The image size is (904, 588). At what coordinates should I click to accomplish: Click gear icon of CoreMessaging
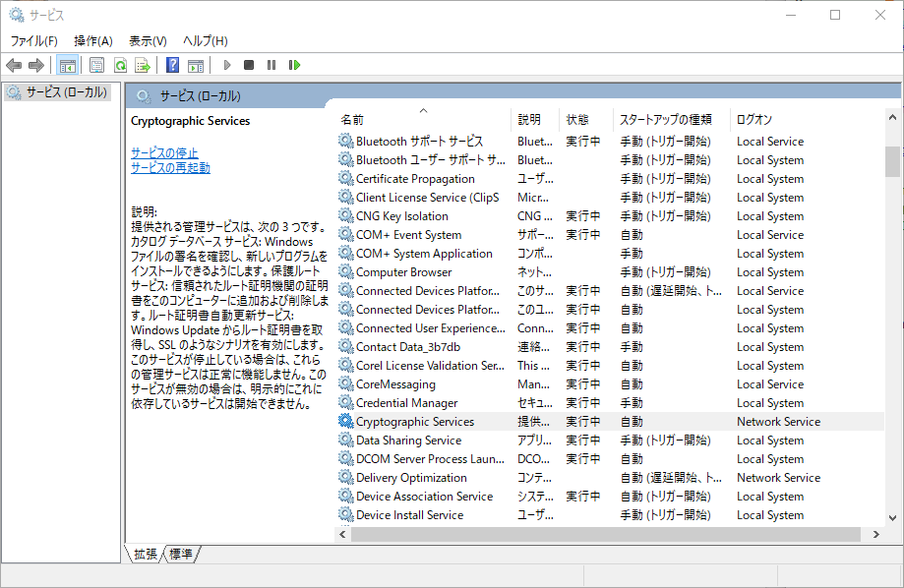pyautogui.click(x=346, y=383)
